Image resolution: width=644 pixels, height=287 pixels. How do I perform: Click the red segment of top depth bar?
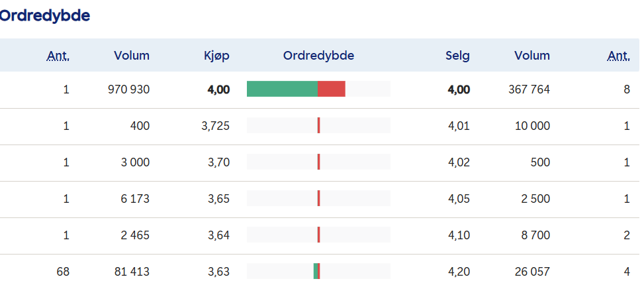tap(331, 89)
